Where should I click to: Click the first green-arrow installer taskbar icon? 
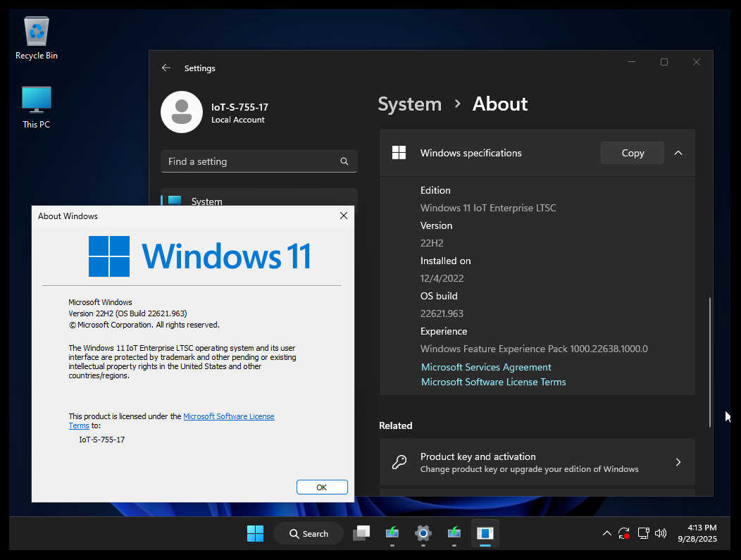pos(392,533)
